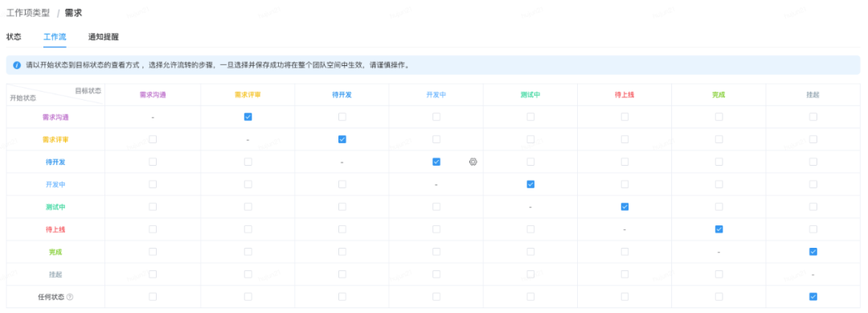868x313 pixels.
Task: Enable 待开发 to 需求沟通 transition
Action: click(153, 162)
